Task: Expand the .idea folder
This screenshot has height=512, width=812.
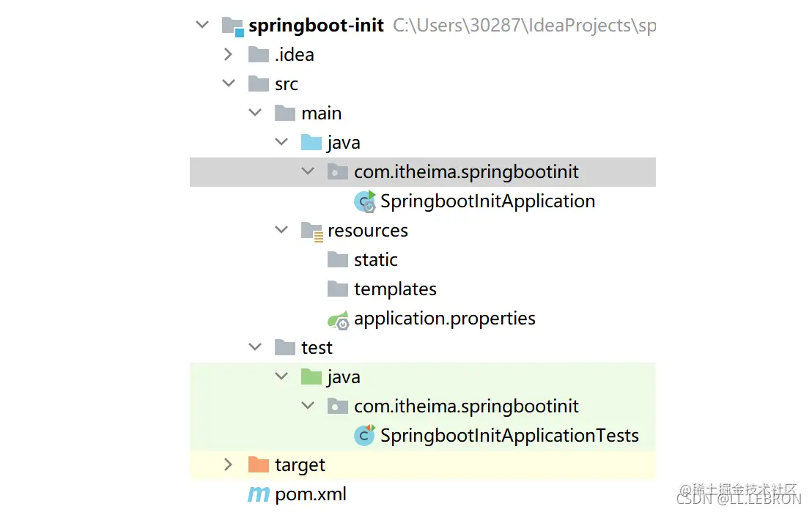Action: tap(228, 55)
